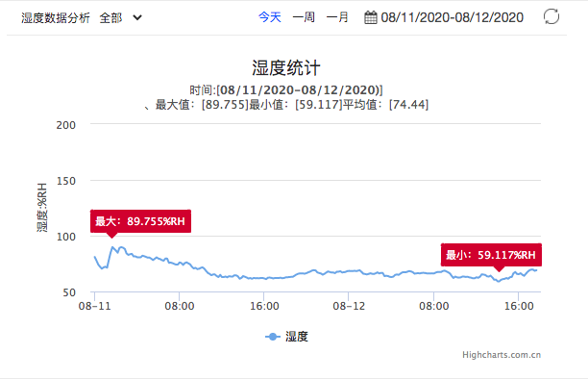
Task: Click the 湿度统计 chart title
Action: [x=286, y=68]
